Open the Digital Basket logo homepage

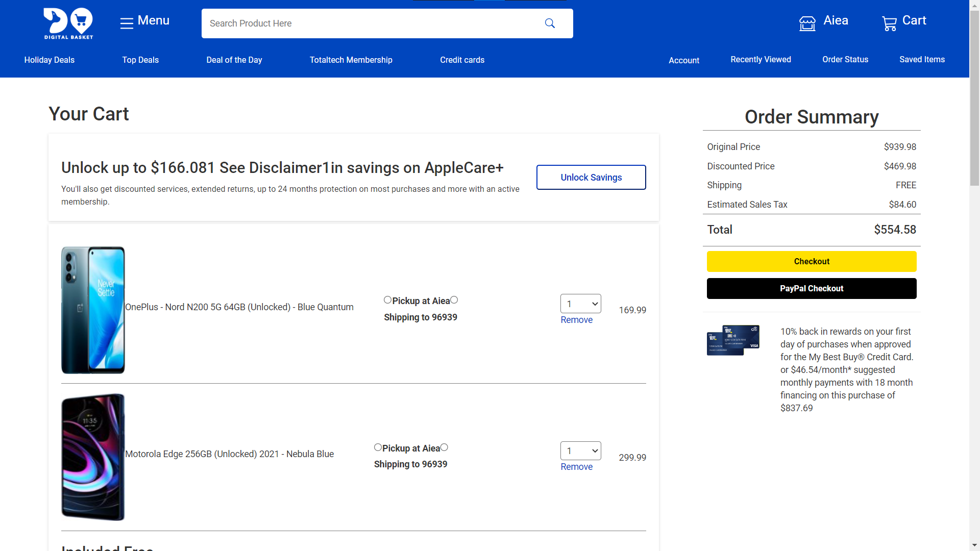(x=68, y=23)
